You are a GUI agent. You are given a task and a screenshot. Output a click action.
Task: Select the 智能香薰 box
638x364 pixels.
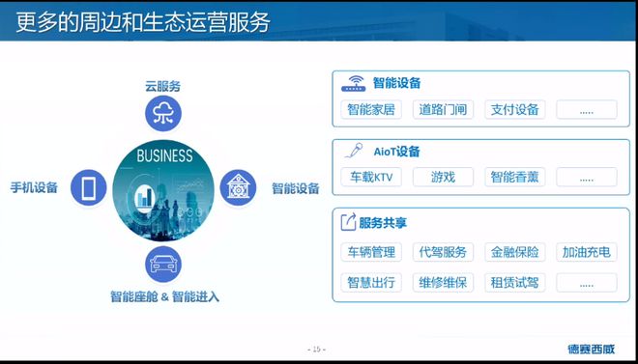(514, 177)
